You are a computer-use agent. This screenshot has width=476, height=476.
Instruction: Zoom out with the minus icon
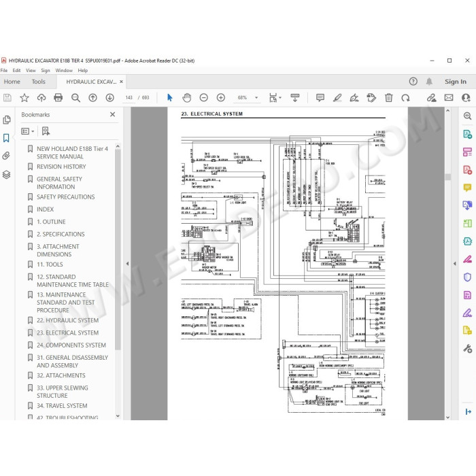204,98
